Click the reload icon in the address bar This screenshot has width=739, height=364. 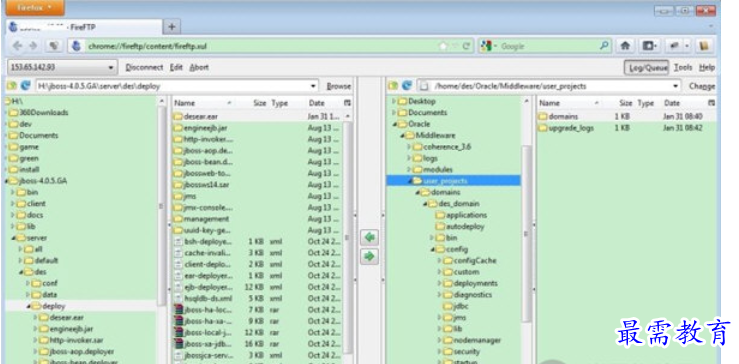(466, 46)
